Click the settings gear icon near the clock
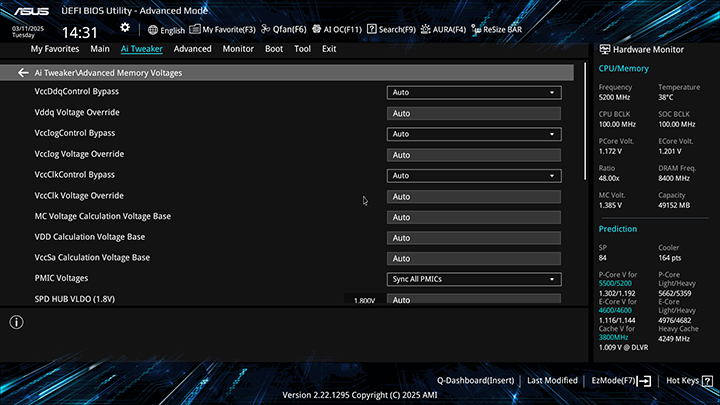720x405 pixels. (x=125, y=27)
